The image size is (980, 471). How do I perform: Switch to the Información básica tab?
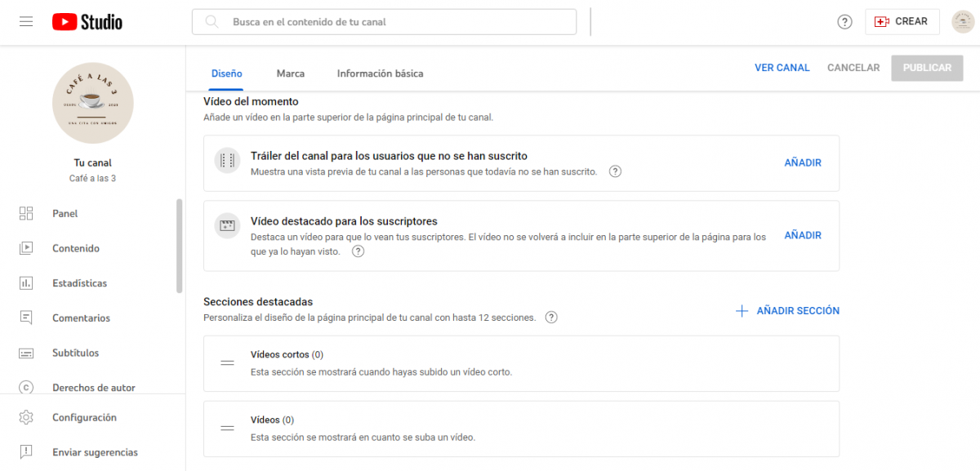point(380,73)
